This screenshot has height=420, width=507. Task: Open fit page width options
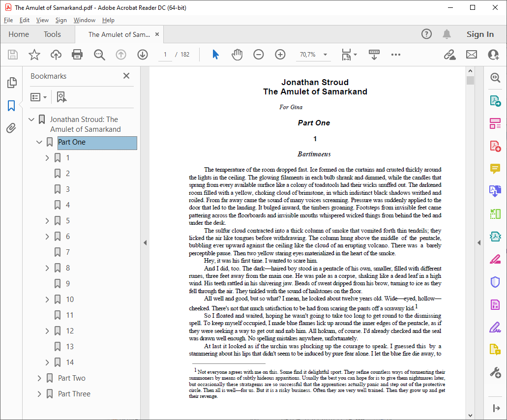coord(349,55)
